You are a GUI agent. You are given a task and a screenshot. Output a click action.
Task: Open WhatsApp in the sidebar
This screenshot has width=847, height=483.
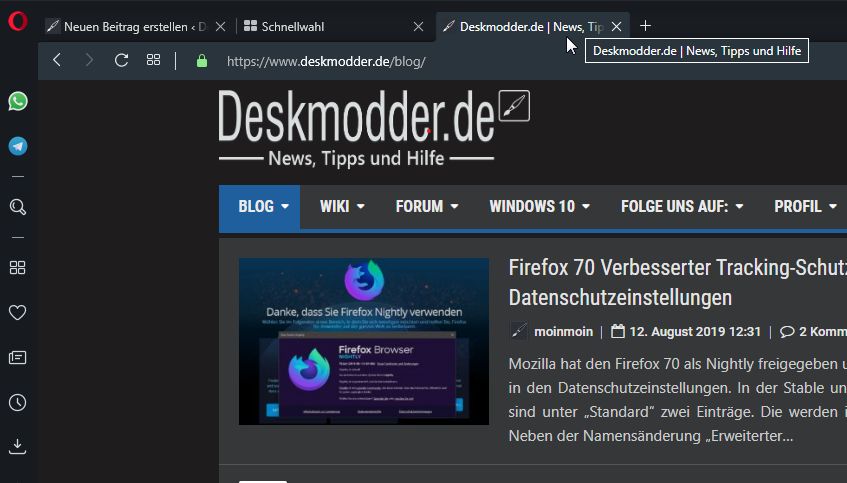coord(18,102)
